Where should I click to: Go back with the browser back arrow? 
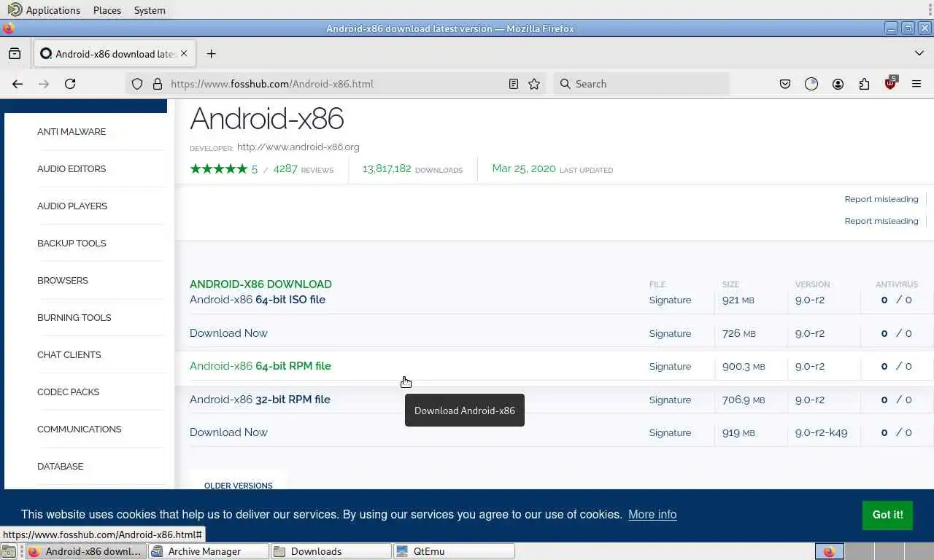click(18, 84)
